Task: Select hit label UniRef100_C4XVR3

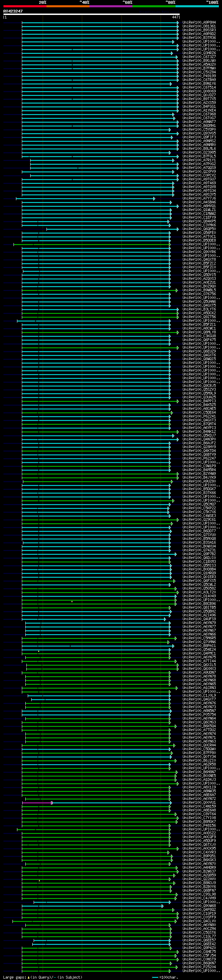Action: 199,852
